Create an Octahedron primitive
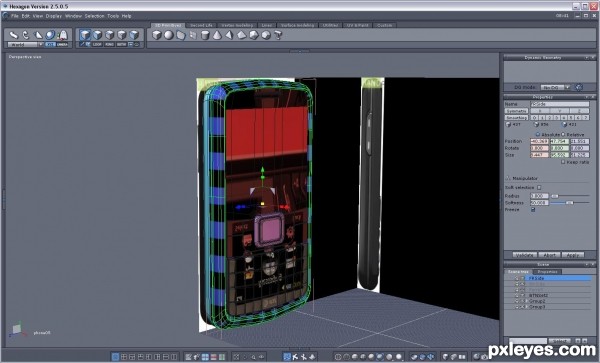Image resolution: width=600 pixels, height=363 pixels. (241, 35)
